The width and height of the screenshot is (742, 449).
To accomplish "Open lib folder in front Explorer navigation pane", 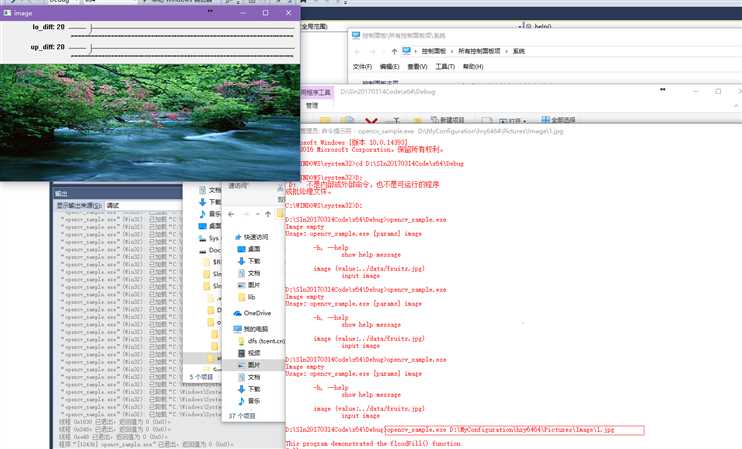I will [x=247, y=297].
